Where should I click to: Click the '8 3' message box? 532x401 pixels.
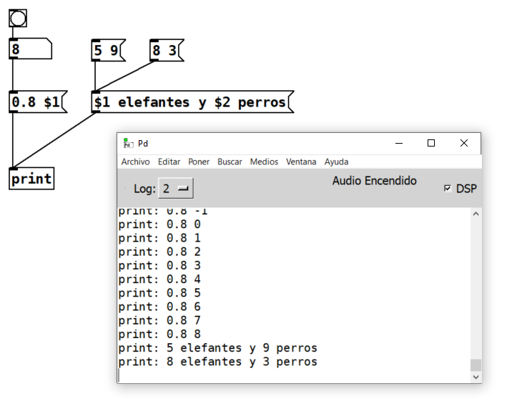(167, 50)
